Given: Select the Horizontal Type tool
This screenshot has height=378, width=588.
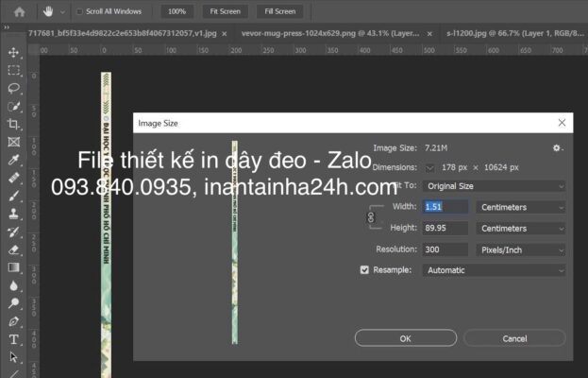Looking at the screenshot, I should [x=13, y=339].
